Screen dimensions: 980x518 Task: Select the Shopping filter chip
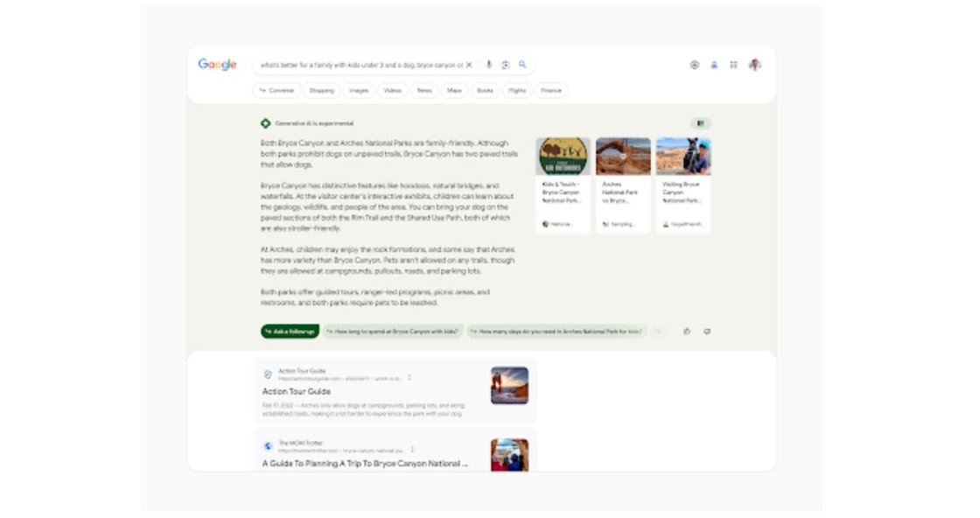click(321, 90)
